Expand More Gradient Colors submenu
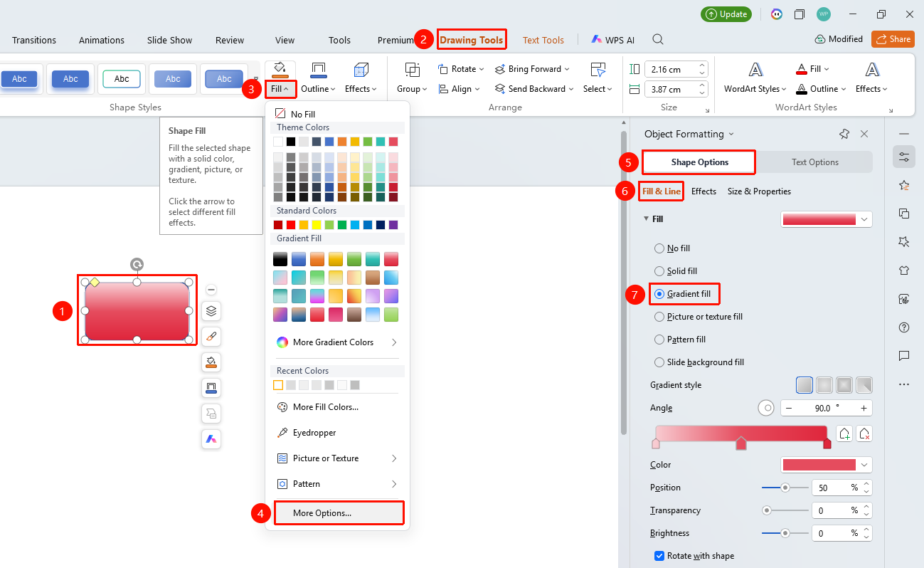Screen dimensions: 924x568 coord(337,342)
